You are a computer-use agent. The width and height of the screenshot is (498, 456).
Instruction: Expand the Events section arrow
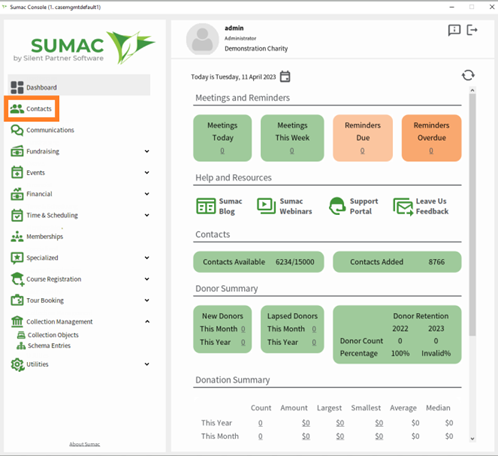coord(147,173)
